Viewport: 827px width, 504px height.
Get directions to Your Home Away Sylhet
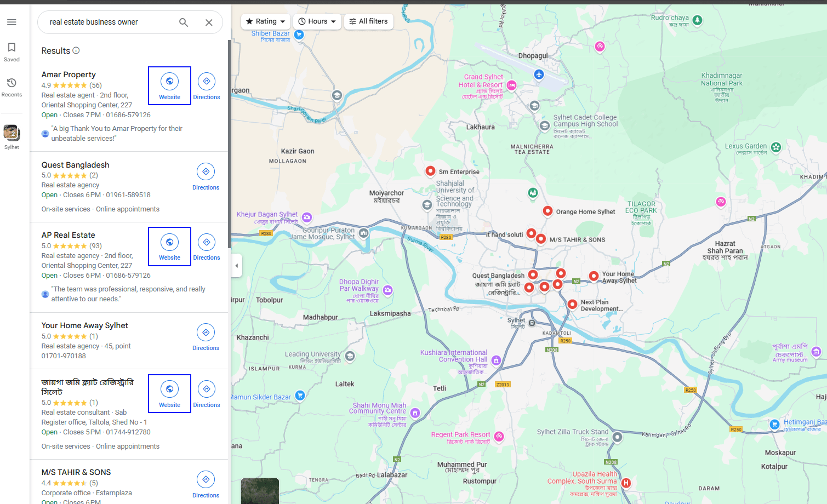(206, 337)
